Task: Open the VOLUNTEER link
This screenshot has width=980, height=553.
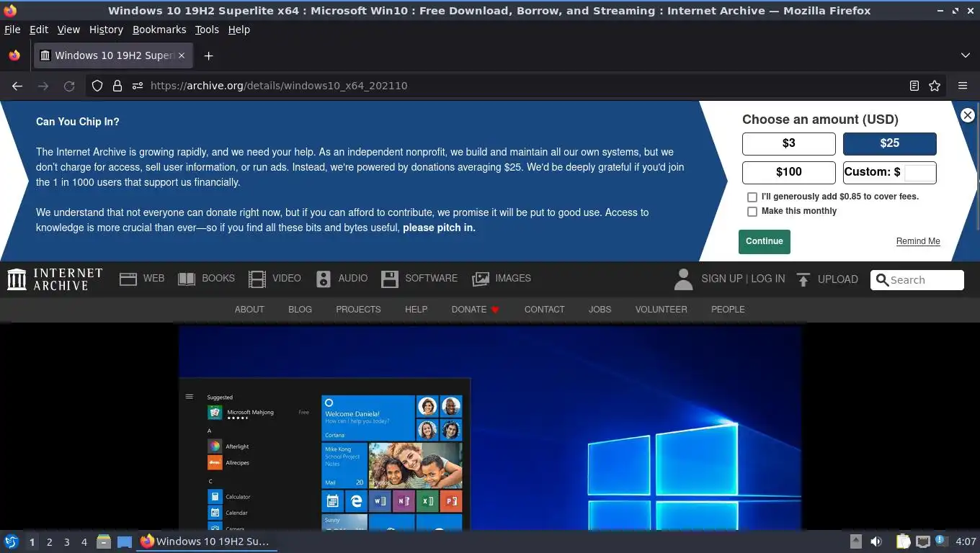Action: click(661, 310)
